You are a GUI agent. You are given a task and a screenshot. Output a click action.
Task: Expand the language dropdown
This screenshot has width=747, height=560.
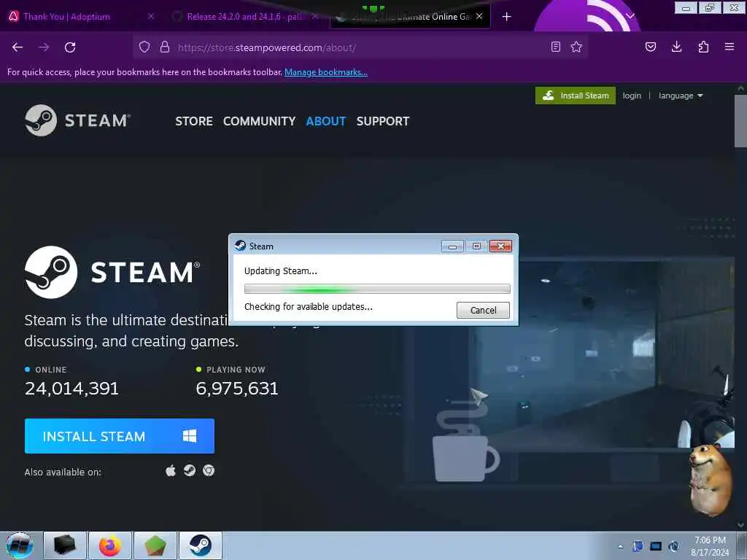point(681,96)
